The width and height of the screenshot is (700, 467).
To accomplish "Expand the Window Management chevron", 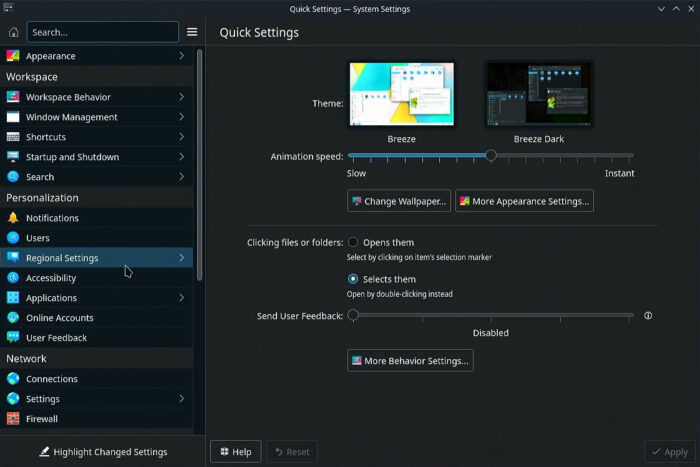I will click(182, 117).
